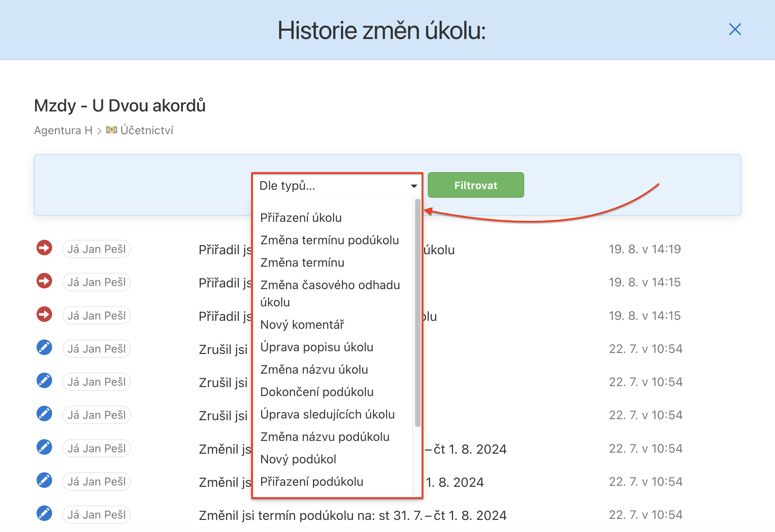Screen dimensions: 775x532
Task: Open the Agentura H breadcrumb link
Action: coord(63,130)
